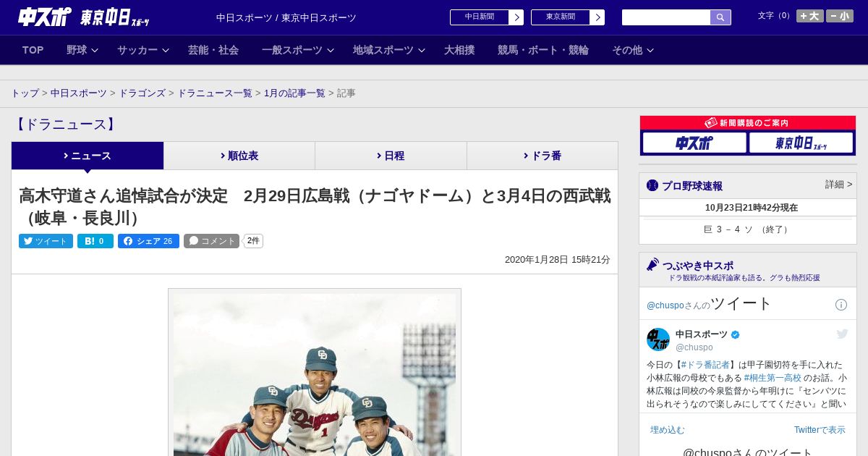Click the ドラゴンズ breadcrumb link
Image resolution: width=868 pixels, height=456 pixels.
(x=142, y=93)
